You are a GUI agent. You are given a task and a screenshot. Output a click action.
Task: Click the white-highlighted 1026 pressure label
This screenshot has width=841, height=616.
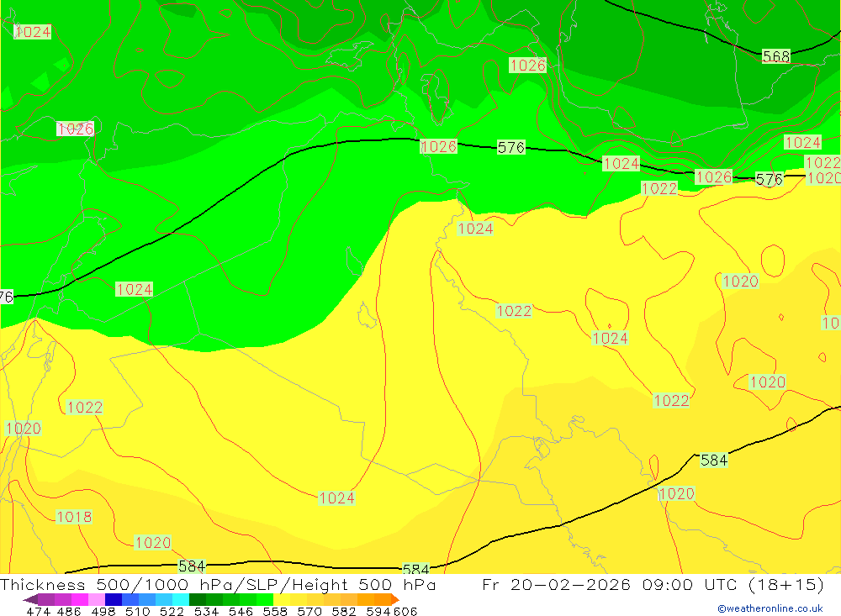(x=75, y=129)
